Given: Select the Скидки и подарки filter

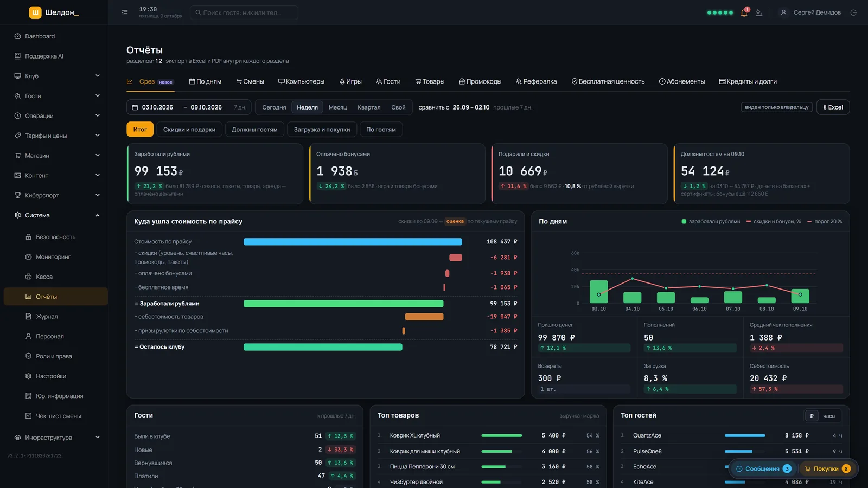Looking at the screenshot, I should coord(189,130).
